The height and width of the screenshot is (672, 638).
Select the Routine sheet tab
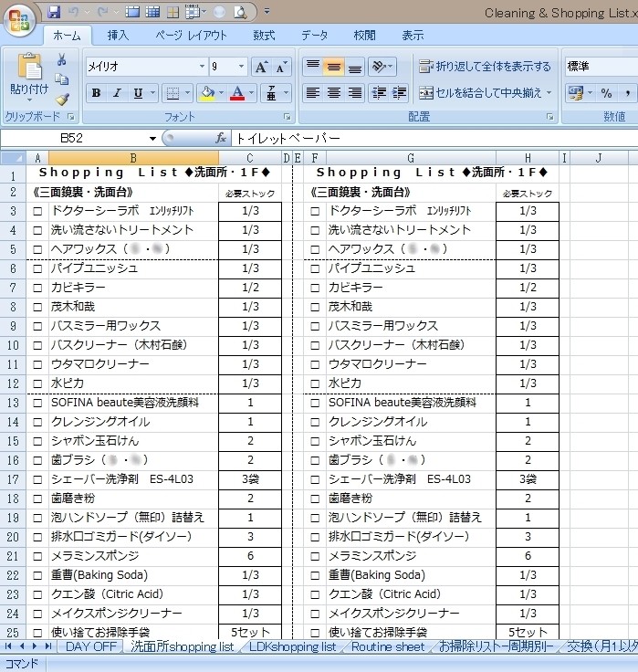388,646
